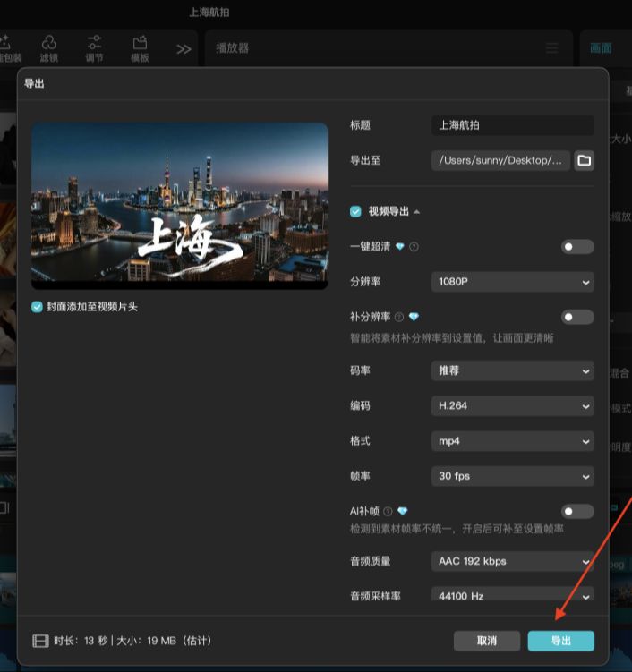Viewport: 632px width, 672px height.
Task: Switch to the 画面 tab
Action: click(601, 48)
